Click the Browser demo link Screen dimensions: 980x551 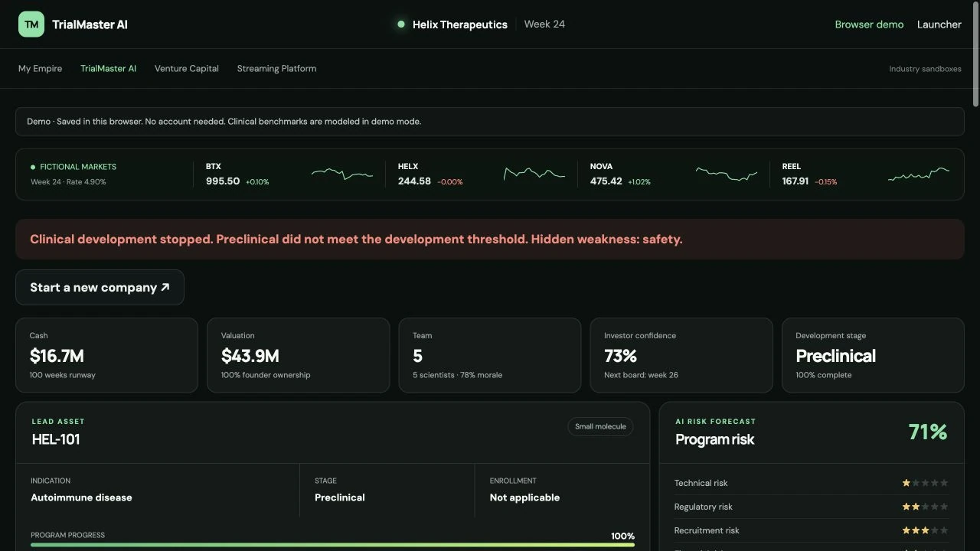point(869,24)
